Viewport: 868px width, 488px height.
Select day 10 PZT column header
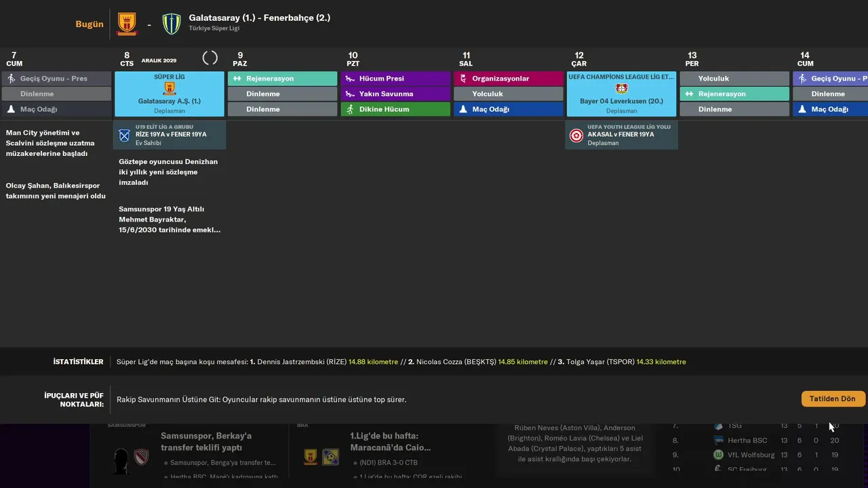click(353, 59)
